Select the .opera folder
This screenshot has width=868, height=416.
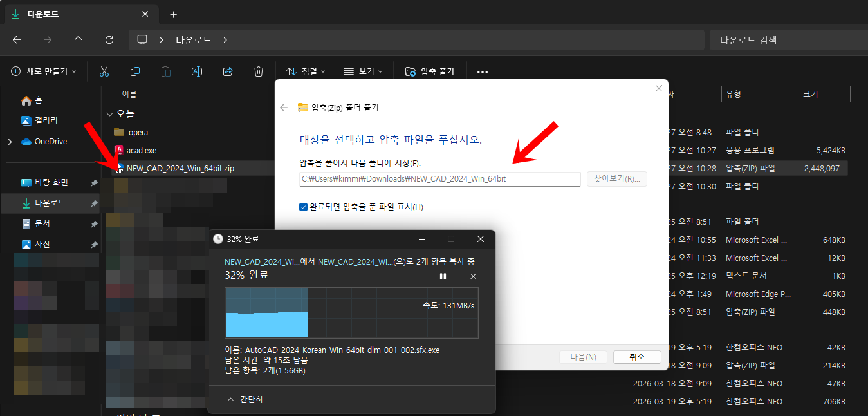[x=138, y=132]
